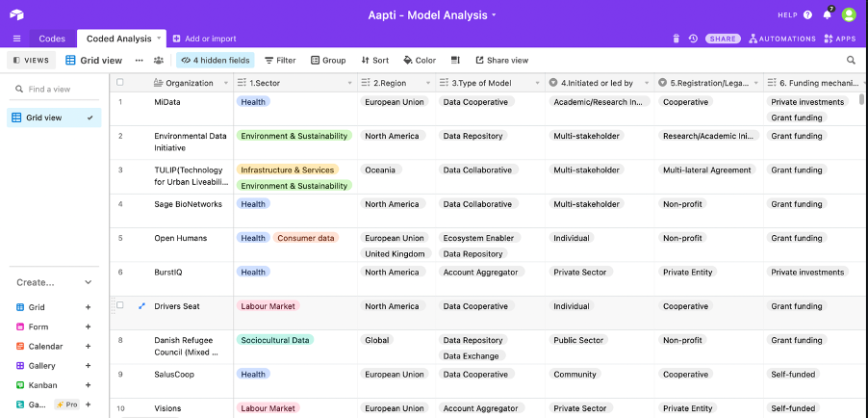
Task: Open the trash bin icon
Action: (x=676, y=39)
